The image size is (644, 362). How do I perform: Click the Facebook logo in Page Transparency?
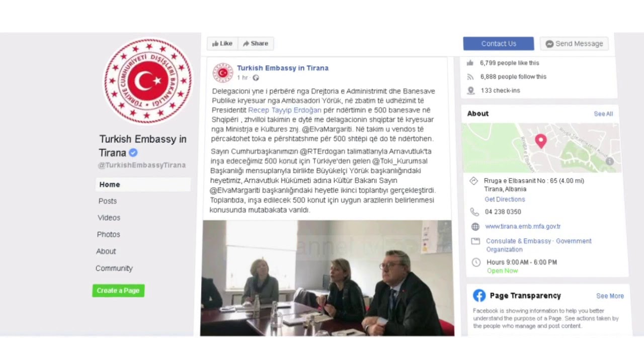(x=479, y=296)
